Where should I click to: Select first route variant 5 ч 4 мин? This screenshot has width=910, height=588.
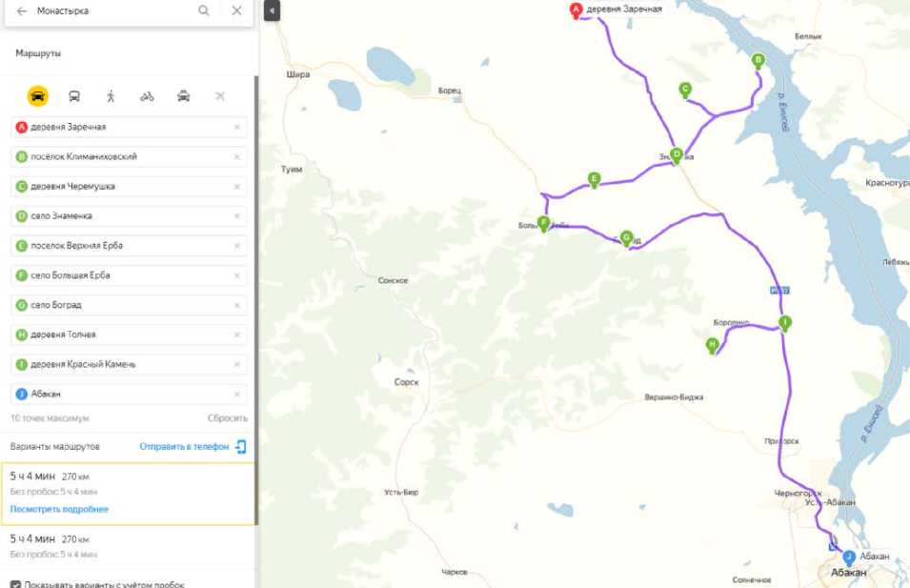(x=127, y=494)
